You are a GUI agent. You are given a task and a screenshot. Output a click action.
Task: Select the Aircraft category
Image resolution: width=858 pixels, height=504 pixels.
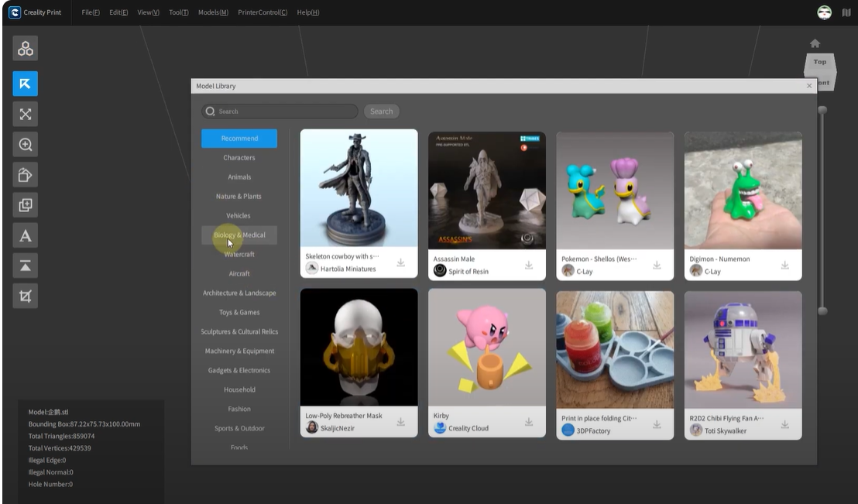pos(239,273)
